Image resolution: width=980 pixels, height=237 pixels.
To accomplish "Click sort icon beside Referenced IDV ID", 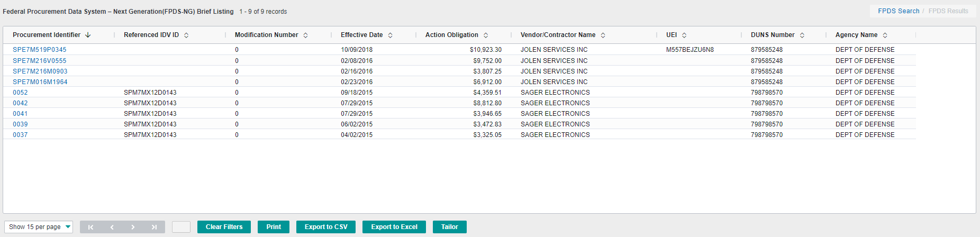I will [x=186, y=35].
